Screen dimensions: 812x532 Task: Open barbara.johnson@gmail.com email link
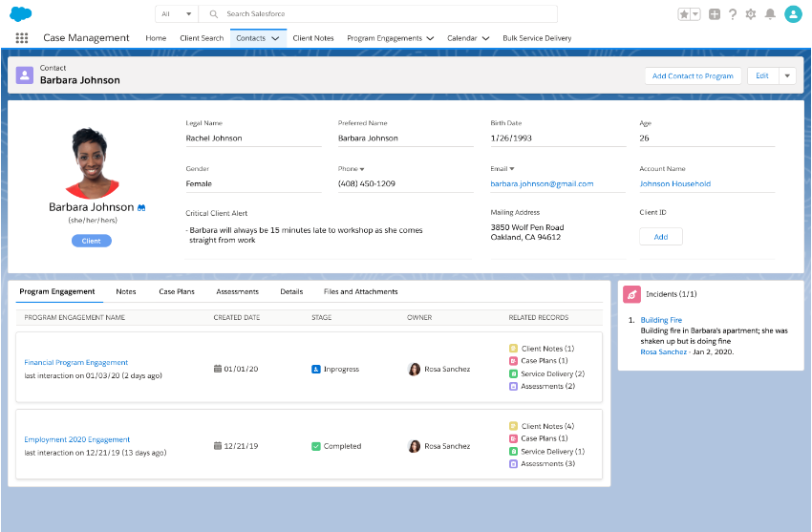[x=542, y=183]
